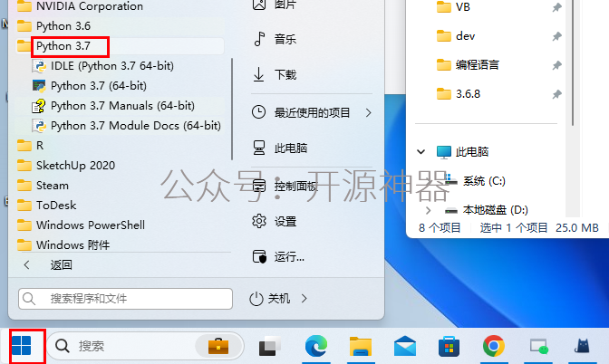Open Python 3.7 Module Docs (64-bit)
The image size is (609, 364).
tap(127, 126)
